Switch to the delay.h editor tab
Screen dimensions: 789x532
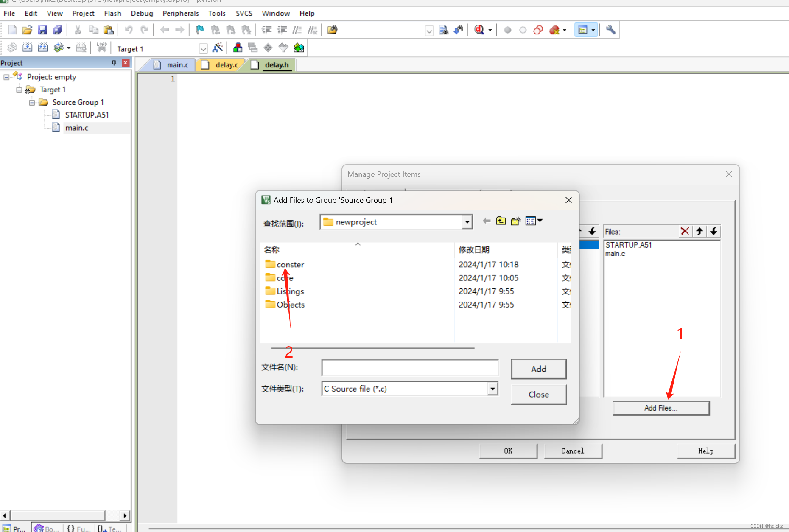pos(276,64)
